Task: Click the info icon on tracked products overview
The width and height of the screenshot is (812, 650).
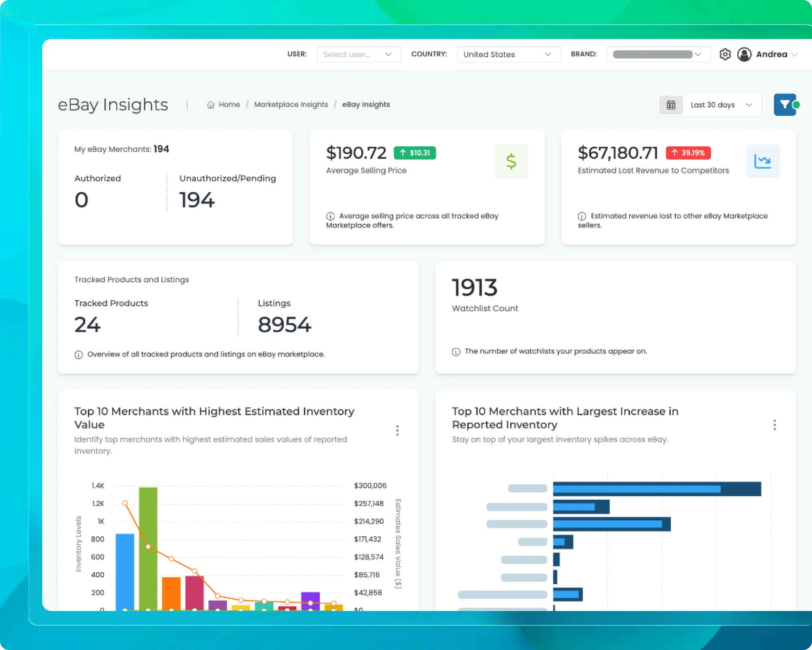Action: pyautogui.click(x=78, y=354)
